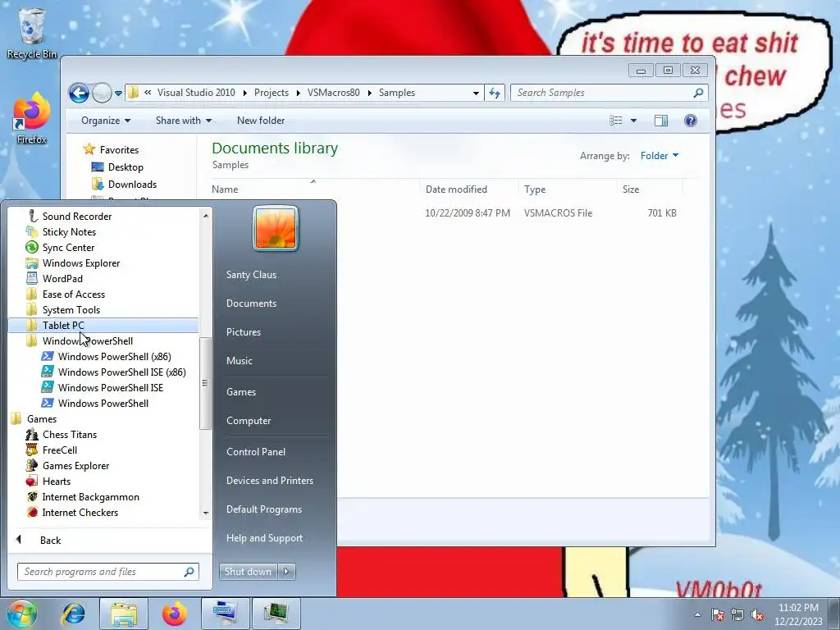The height and width of the screenshot is (630, 840).
Task: Open WordPad
Action: tap(62, 279)
